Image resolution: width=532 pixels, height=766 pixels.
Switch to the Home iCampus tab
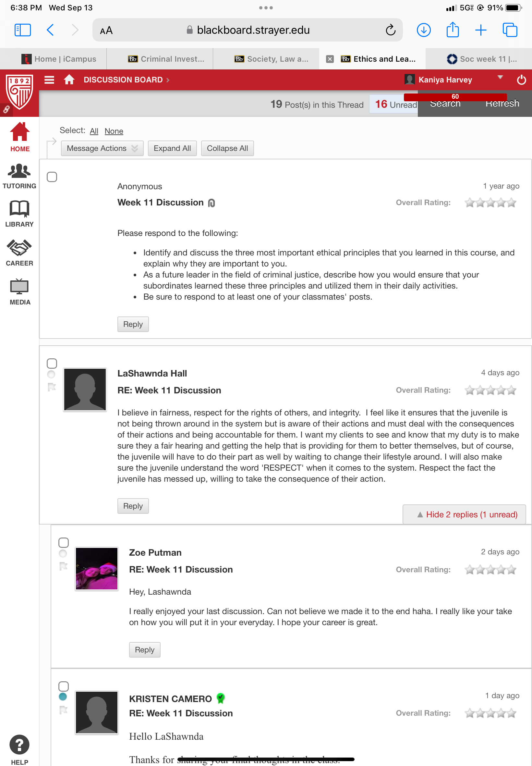point(59,59)
